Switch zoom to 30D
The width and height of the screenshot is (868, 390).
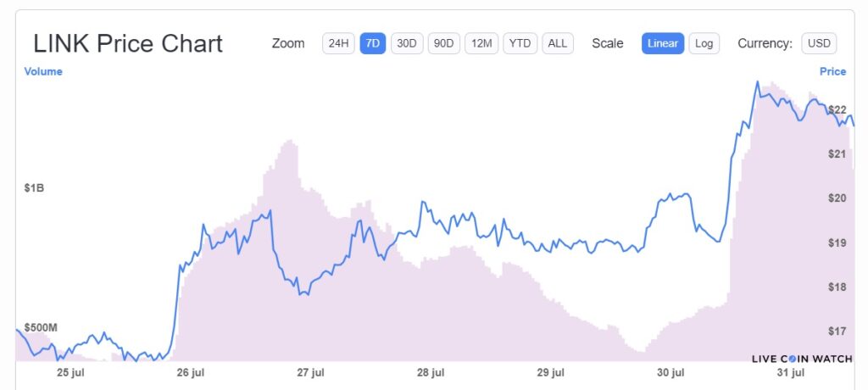click(407, 43)
